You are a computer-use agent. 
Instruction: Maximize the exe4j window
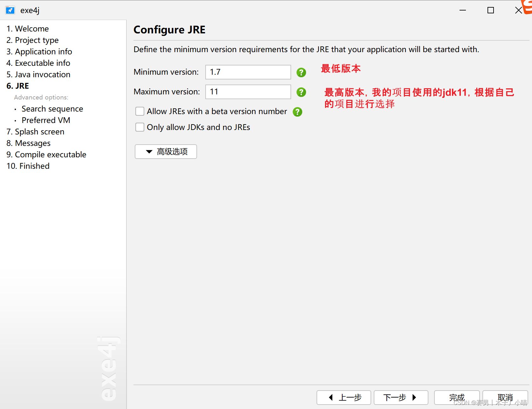pos(491,10)
